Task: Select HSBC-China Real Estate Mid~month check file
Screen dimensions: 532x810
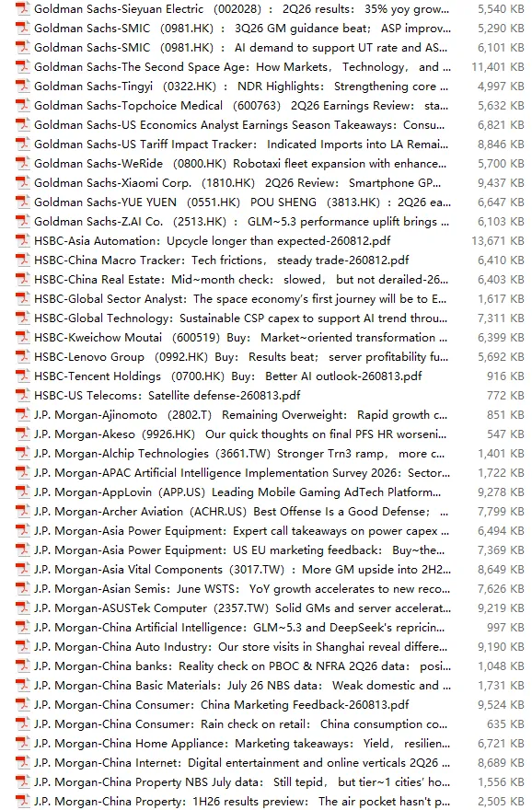Action: point(241,280)
